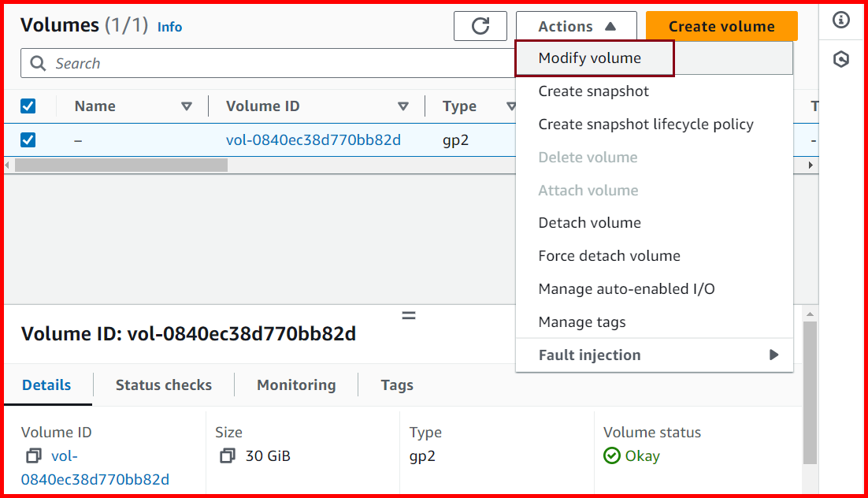Viewport: 868px width, 498px height.
Task: Click the refresh icon
Action: pyautogui.click(x=480, y=25)
